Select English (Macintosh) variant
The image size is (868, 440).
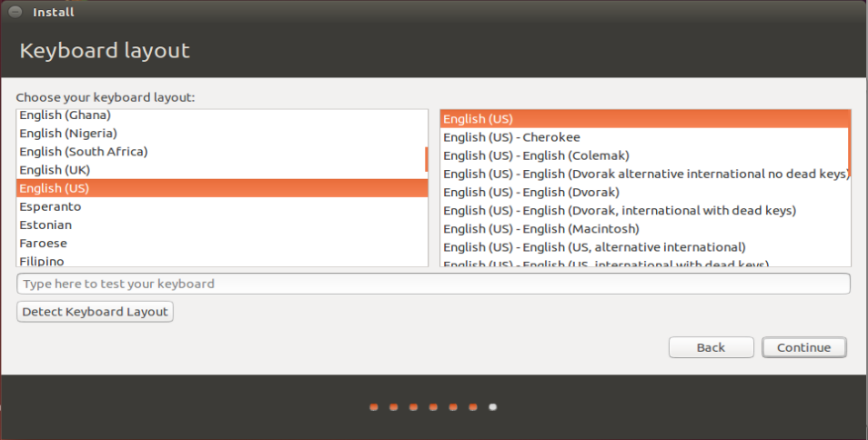tap(645, 228)
